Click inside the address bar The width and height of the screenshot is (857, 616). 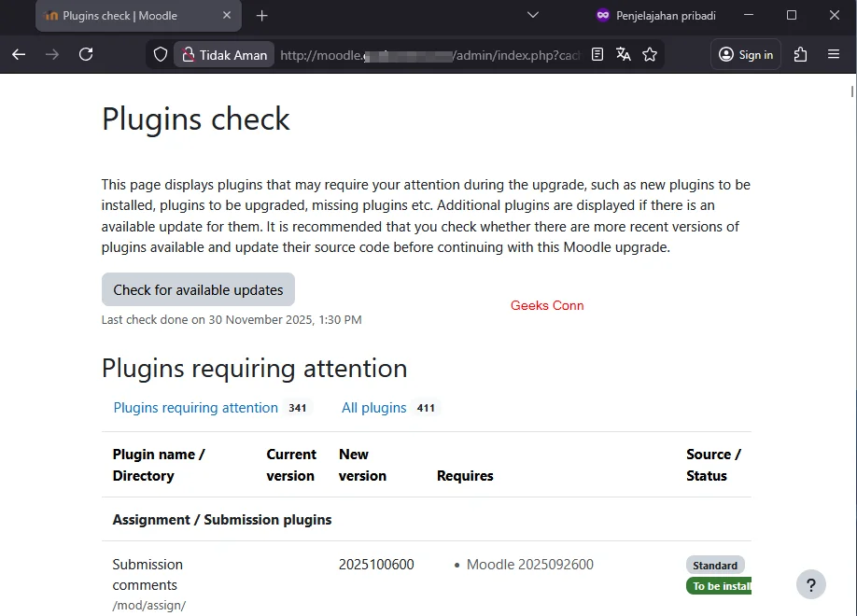click(420, 54)
